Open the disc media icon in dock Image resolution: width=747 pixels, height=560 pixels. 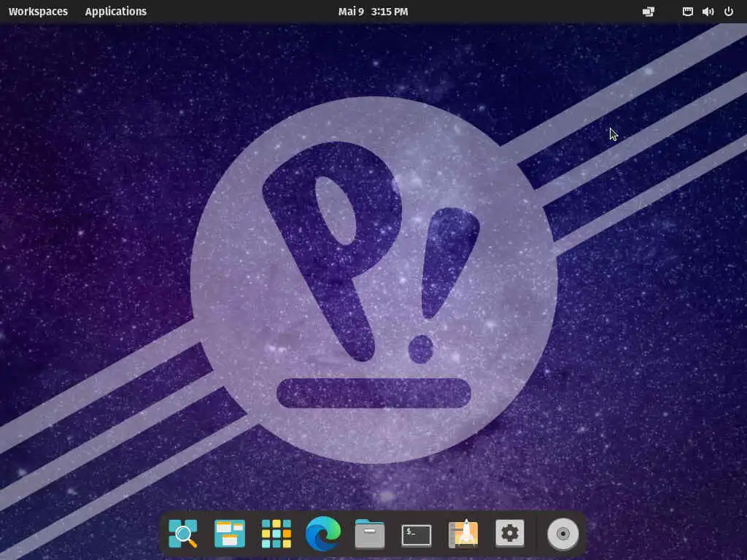coord(563,534)
